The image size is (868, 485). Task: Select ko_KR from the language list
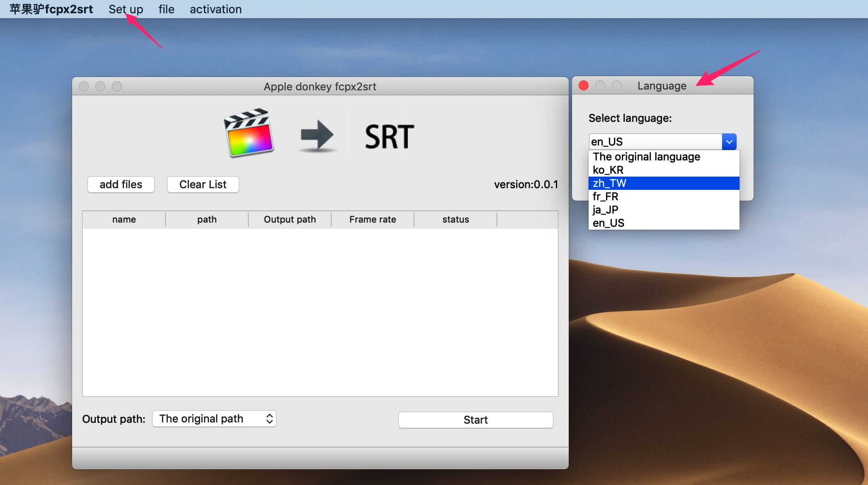pos(664,170)
